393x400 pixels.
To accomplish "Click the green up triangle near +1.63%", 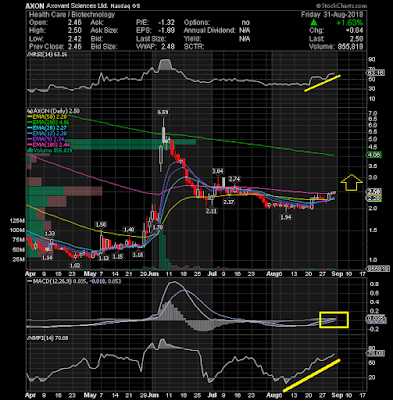I will click(x=314, y=23).
